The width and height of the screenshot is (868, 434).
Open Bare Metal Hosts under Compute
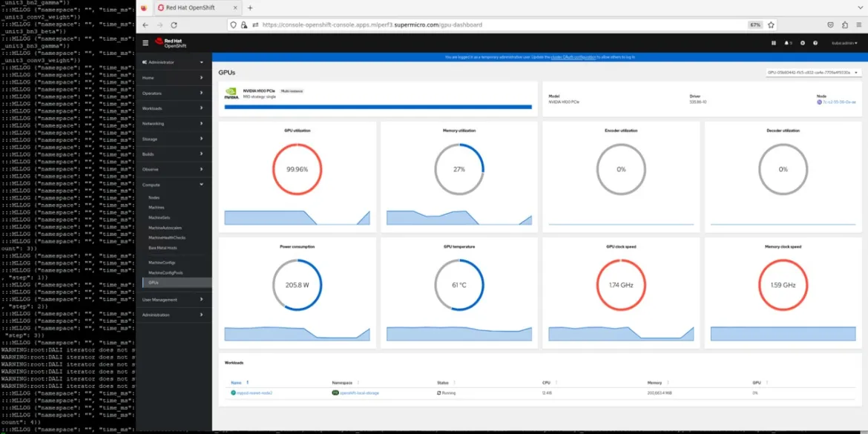point(162,248)
